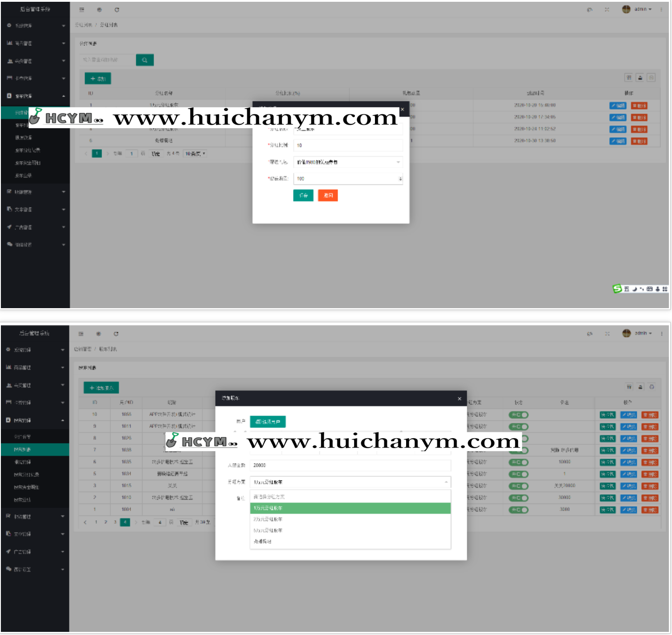The image size is (672, 635).
Task: Open page size selector '10条/页' in upper window
Action: click(195, 154)
